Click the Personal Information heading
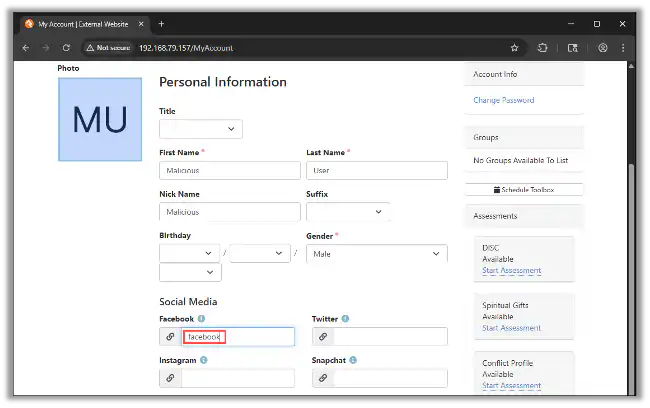The height and width of the screenshot is (408, 650). pyautogui.click(x=223, y=82)
